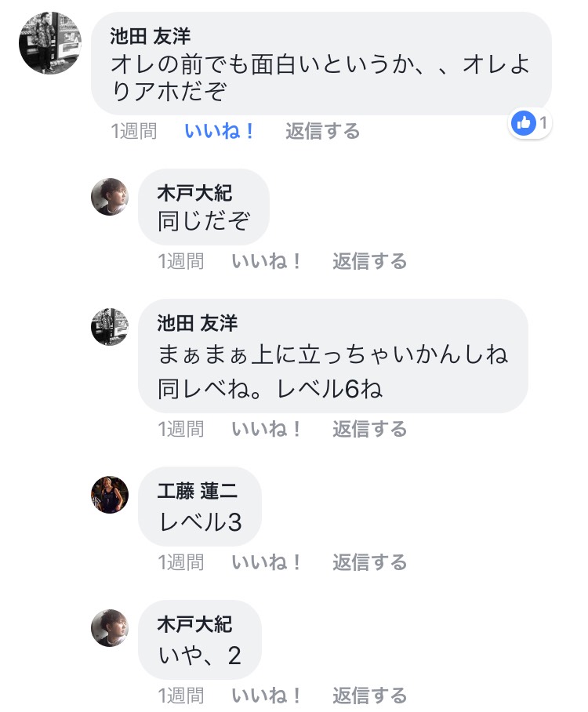Like the 同じだぞ comment

tap(267, 261)
